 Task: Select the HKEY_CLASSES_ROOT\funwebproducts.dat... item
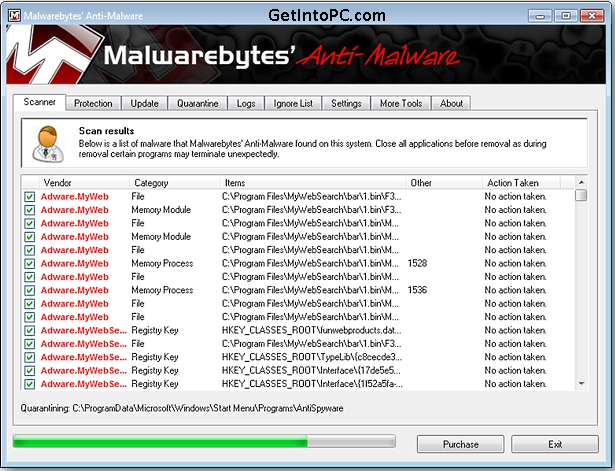click(312, 331)
